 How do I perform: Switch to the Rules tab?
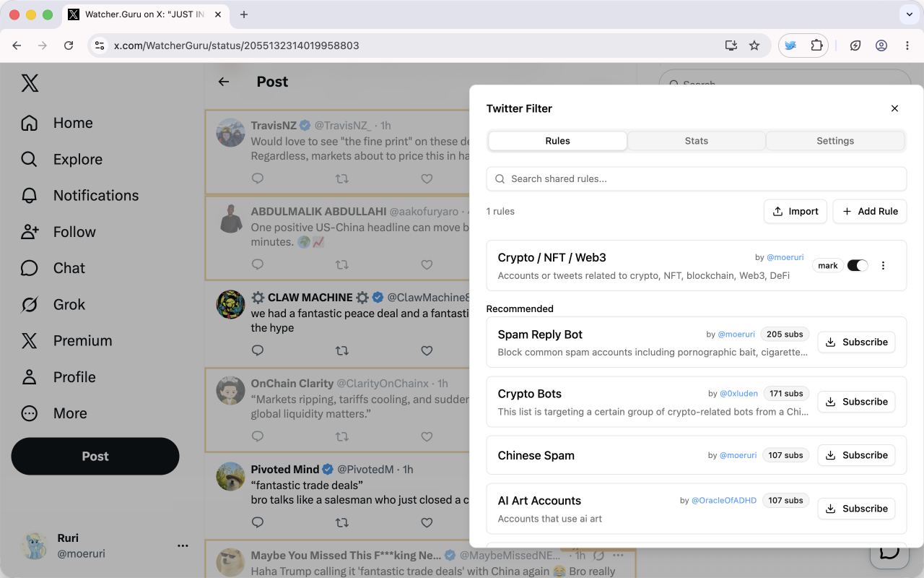[557, 141]
